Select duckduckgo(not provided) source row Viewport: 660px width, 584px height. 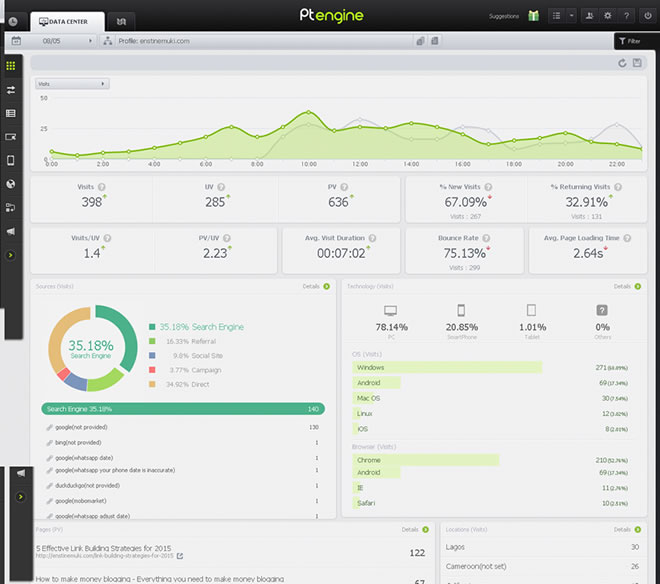tap(182, 485)
